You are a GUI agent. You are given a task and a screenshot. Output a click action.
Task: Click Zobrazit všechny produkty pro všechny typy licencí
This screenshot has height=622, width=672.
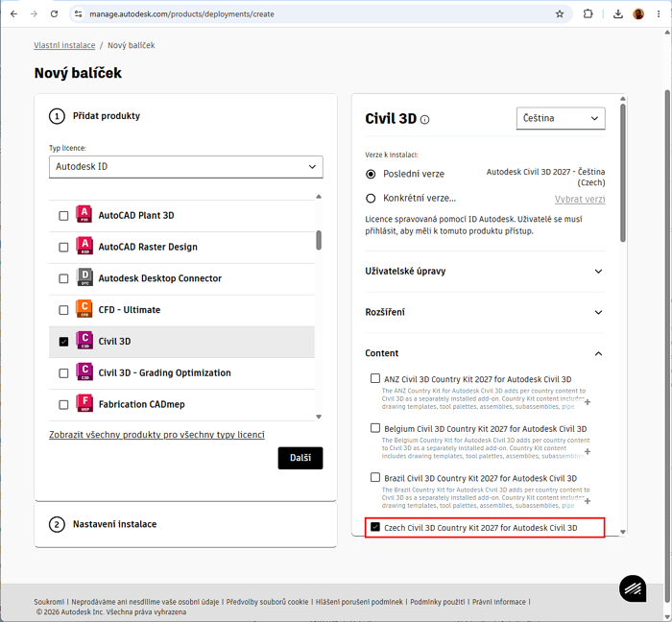[156, 435]
